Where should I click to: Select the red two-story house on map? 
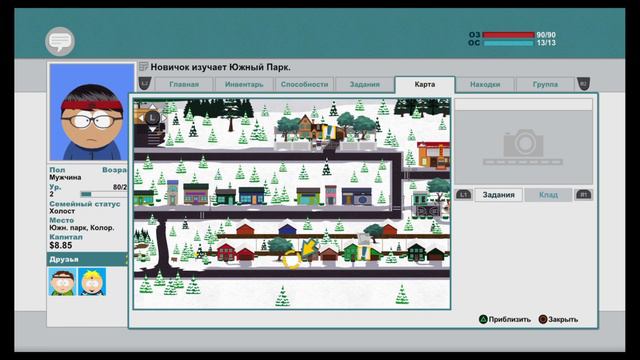[226, 252]
